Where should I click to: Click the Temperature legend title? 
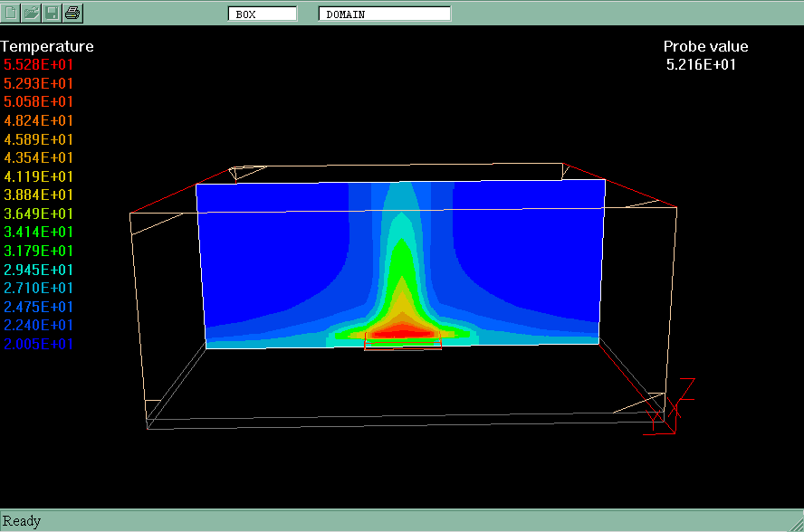click(47, 46)
